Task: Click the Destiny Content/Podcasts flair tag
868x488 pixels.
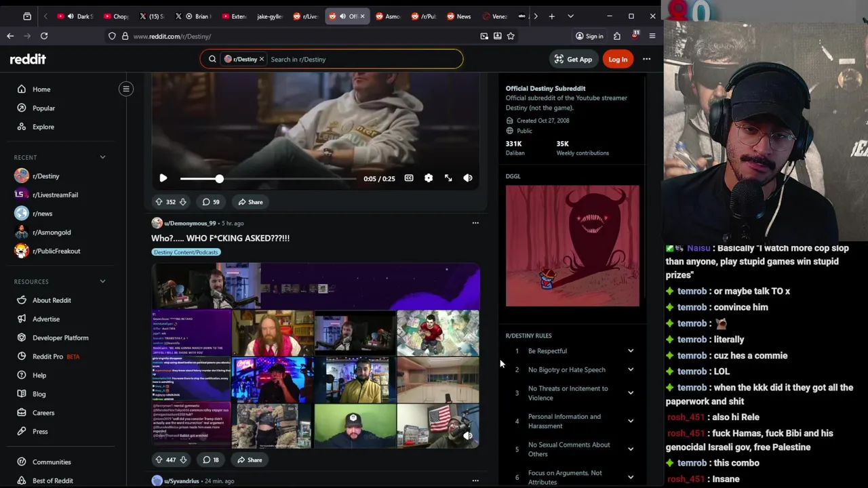Action: point(186,252)
